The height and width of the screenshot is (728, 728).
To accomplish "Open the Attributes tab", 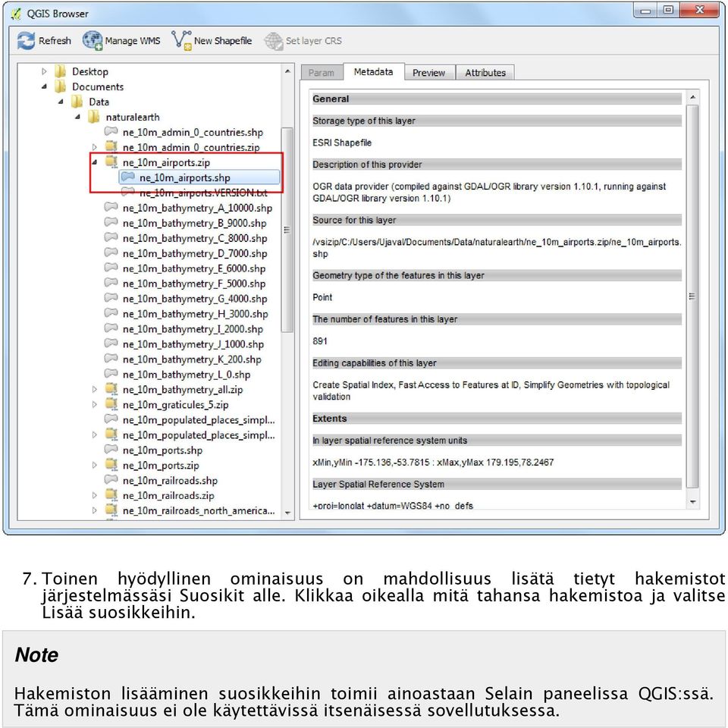I will click(485, 73).
